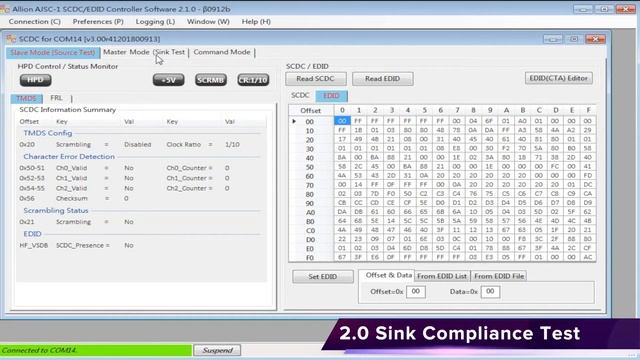Toggle the +5V status button
This screenshot has height=360, width=640.
(x=169, y=80)
